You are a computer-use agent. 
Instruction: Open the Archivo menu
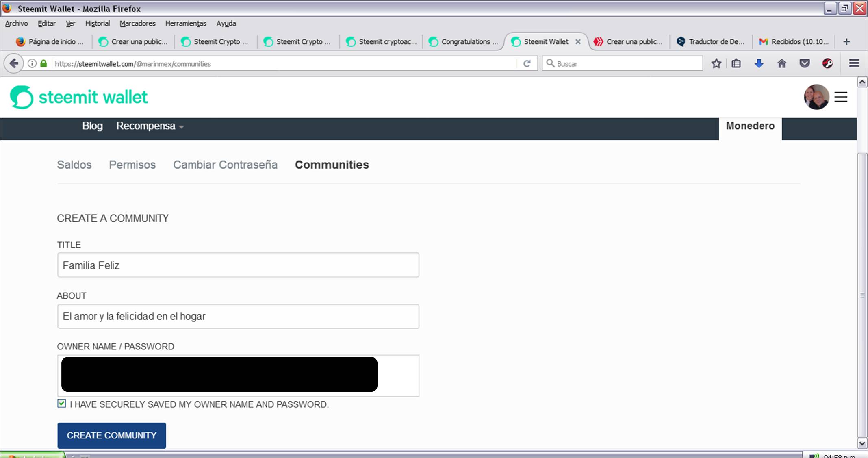pyautogui.click(x=16, y=24)
